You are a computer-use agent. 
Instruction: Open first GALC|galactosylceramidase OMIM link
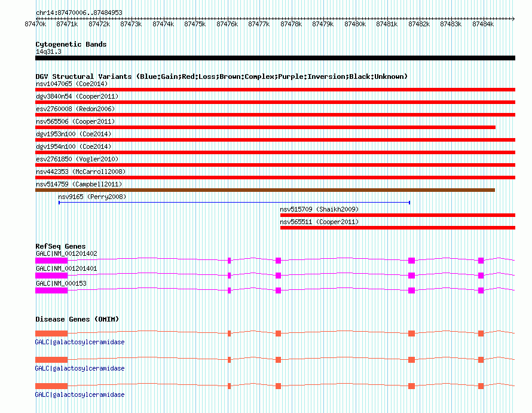[x=80, y=342]
